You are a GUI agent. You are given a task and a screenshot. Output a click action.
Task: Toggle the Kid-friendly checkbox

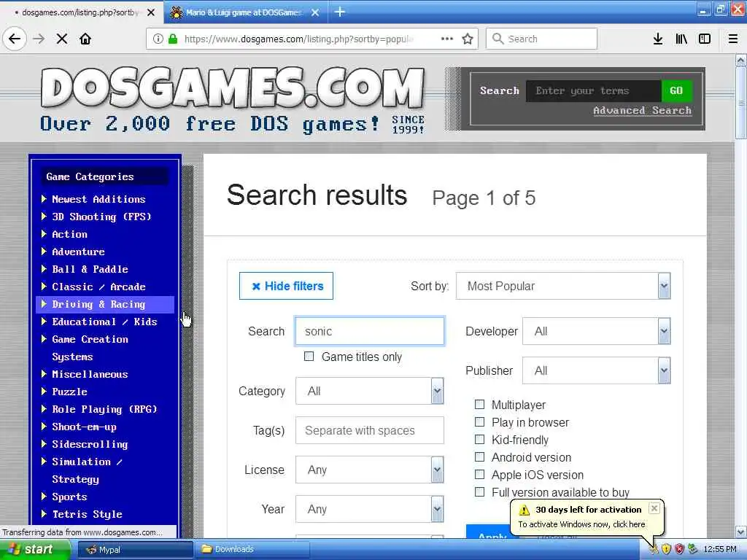pos(480,440)
